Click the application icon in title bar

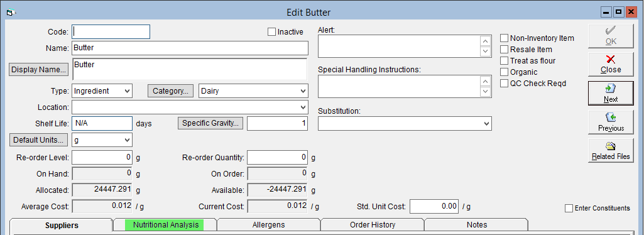pyautogui.click(x=11, y=13)
